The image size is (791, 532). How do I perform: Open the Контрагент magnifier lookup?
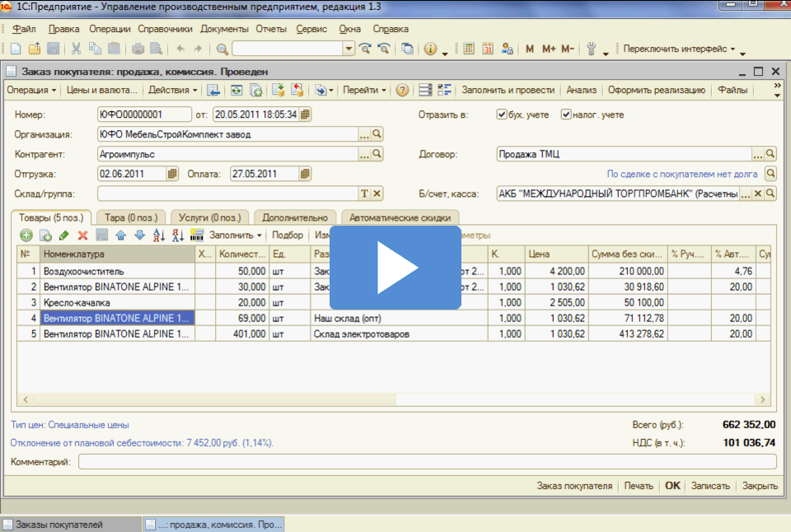click(377, 154)
